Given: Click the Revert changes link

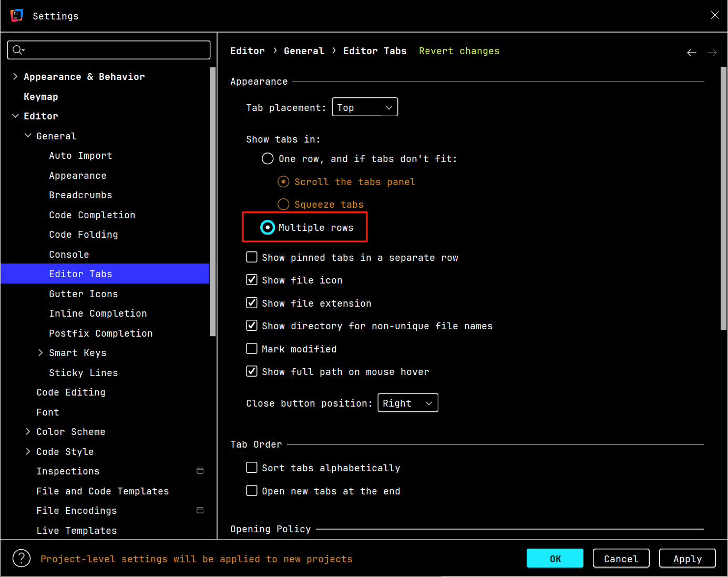Looking at the screenshot, I should [x=459, y=51].
